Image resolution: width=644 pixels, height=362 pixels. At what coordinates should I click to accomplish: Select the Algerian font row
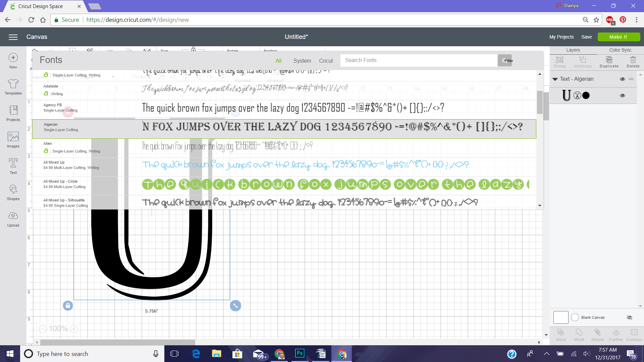(x=284, y=129)
